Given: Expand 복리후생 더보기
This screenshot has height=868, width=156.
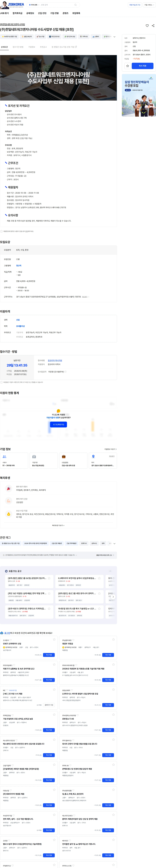Looking at the screenshot, I should (58, 525).
